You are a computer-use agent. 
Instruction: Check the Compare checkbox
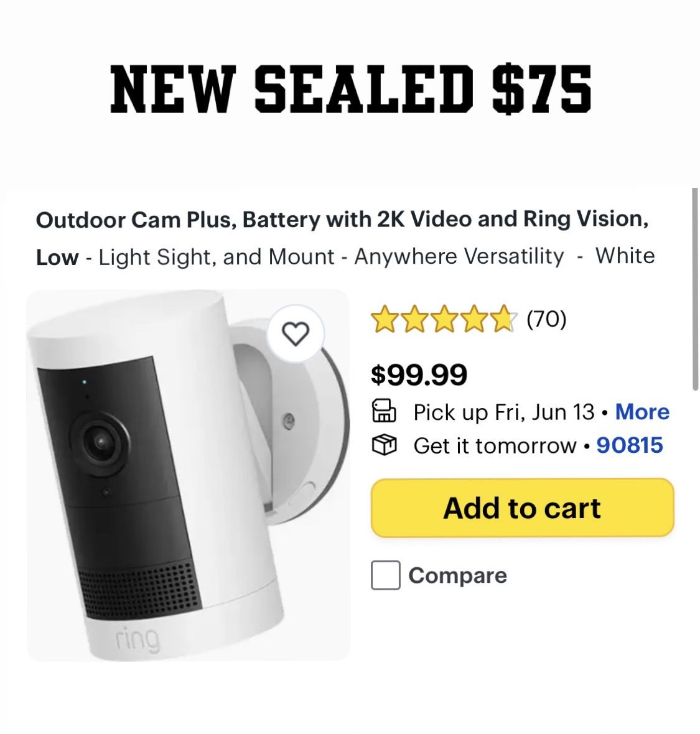385,575
